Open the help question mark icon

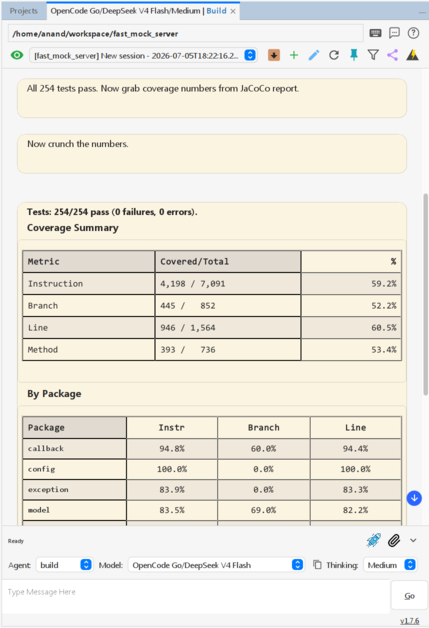(413, 33)
